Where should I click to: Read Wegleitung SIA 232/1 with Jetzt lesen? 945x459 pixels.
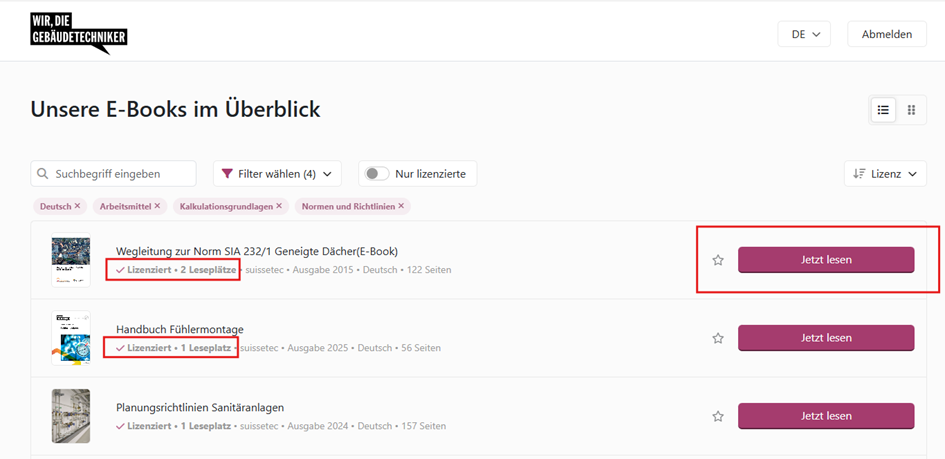coord(826,260)
